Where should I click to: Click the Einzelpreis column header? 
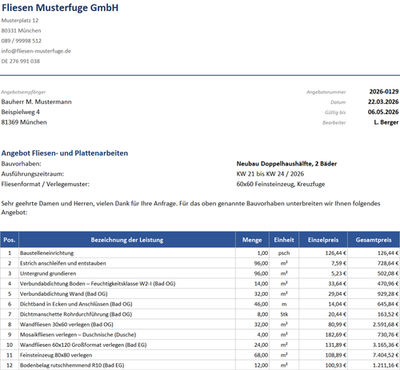point(323,240)
